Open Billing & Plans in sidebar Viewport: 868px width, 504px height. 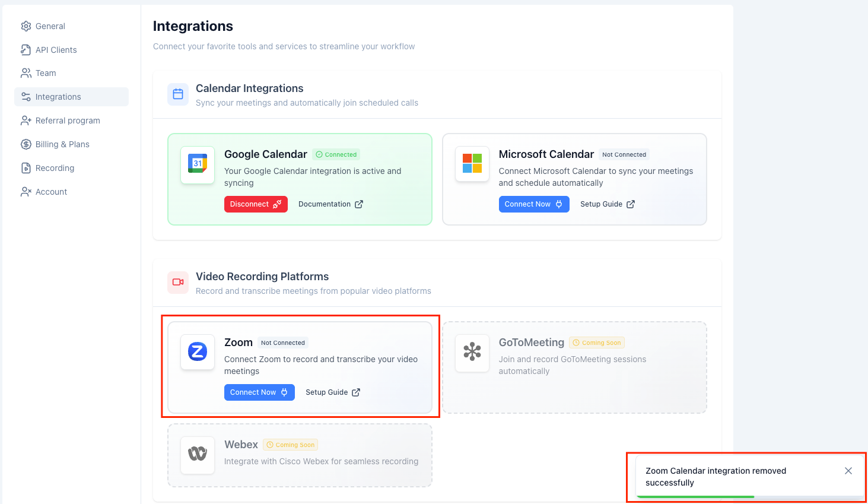point(62,144)
